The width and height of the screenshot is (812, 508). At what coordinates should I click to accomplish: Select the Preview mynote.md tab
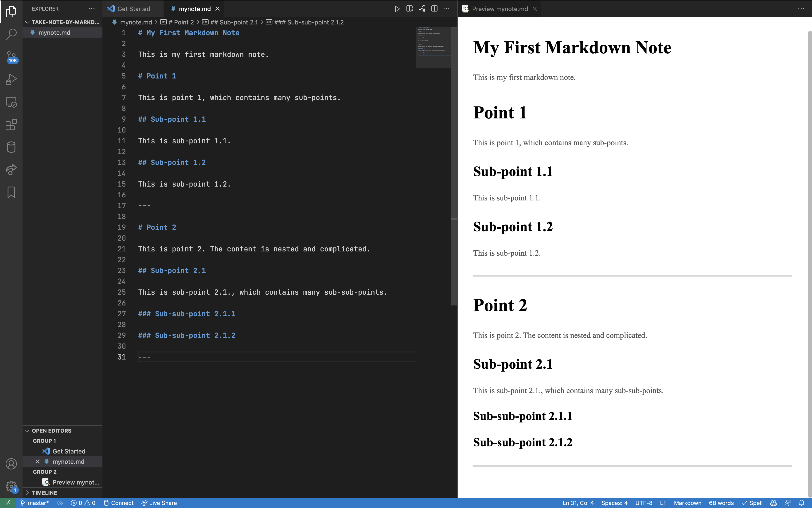coord(500,9)
